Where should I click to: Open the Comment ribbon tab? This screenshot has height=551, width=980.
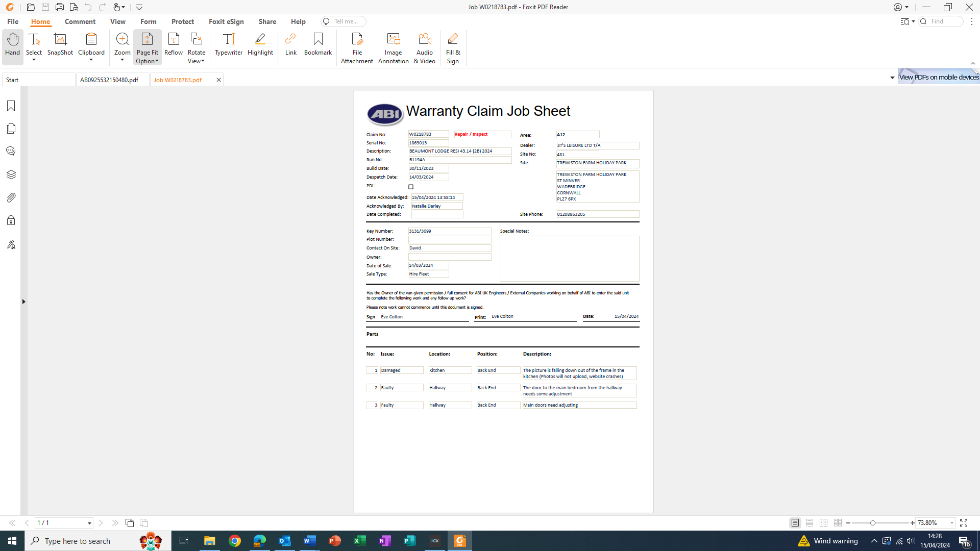tap(80, 21)
